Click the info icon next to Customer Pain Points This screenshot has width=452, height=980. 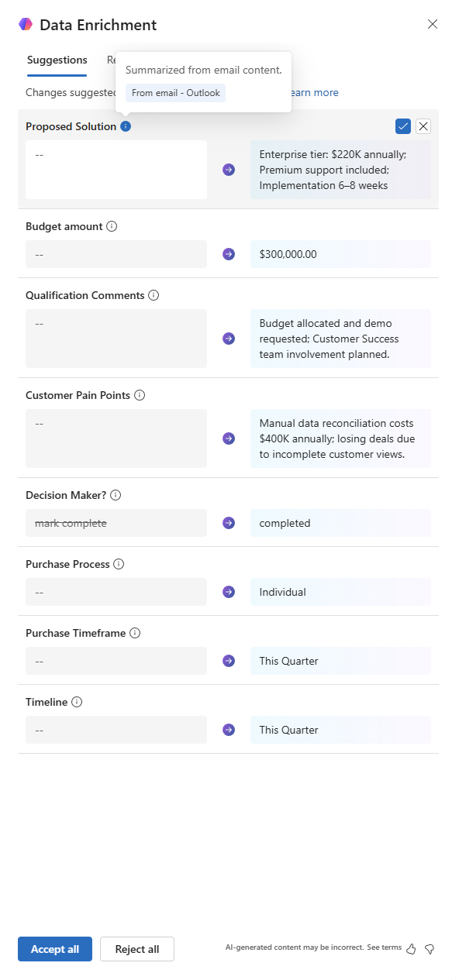pos(140,395)
